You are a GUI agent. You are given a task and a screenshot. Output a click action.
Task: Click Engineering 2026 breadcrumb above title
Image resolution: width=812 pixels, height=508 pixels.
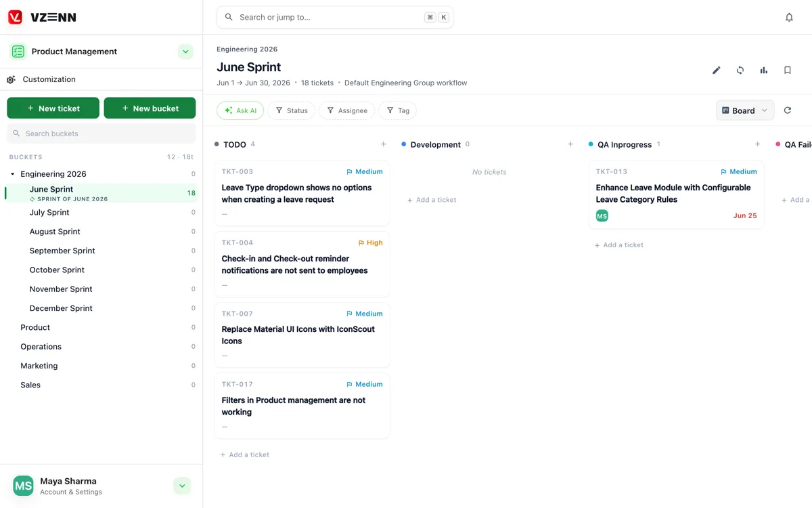click(x=247, y=49)
